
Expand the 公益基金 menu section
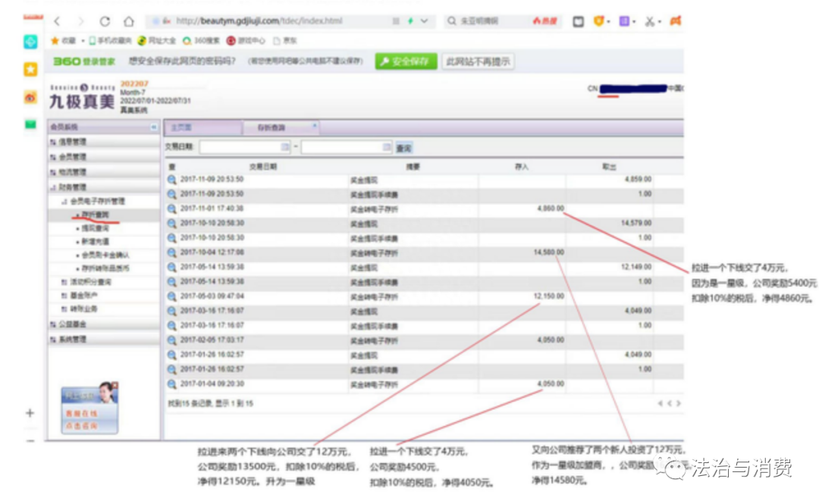[x=103, y=324]
